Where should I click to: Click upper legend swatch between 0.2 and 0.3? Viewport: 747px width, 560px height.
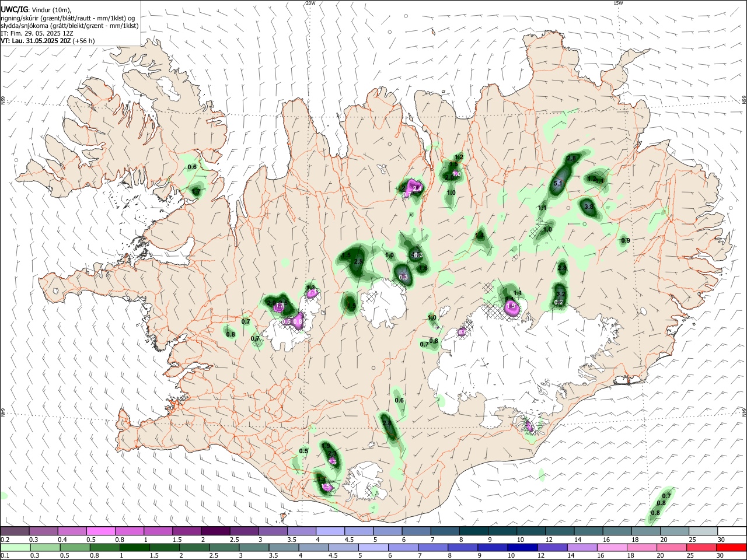(15, 531)
